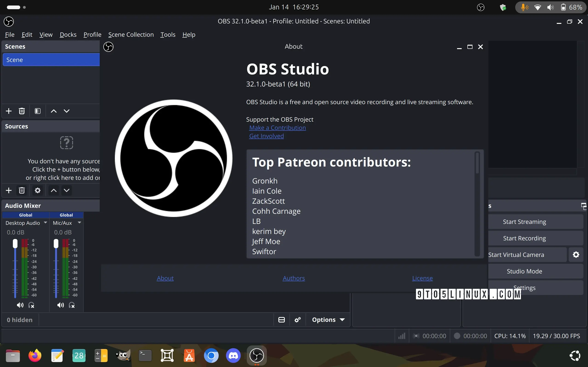Viewport: 588px width, 367px height.
Task: Add a new scene with plus icon
Action: [9, 111]
